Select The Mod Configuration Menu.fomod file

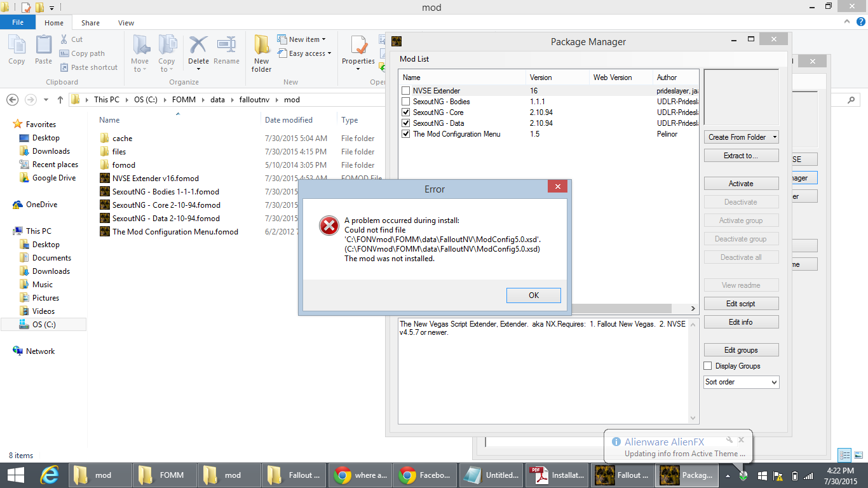[x=175, y=232]
